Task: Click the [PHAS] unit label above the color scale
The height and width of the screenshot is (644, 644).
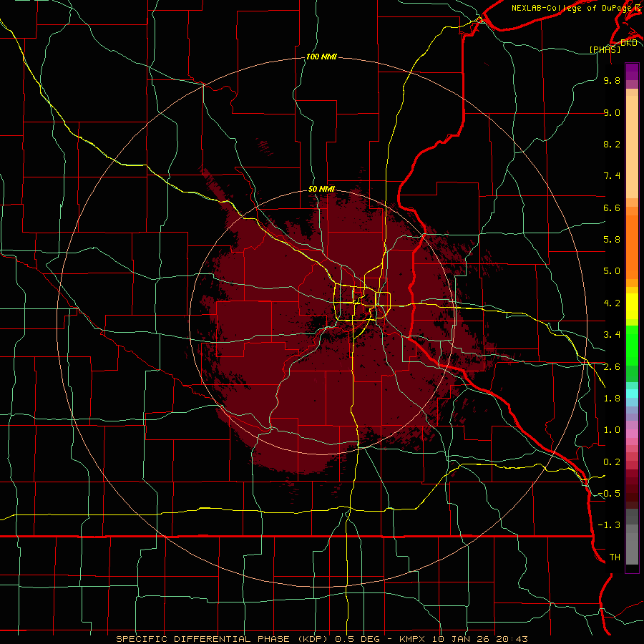Action: [x=605, y=50]
